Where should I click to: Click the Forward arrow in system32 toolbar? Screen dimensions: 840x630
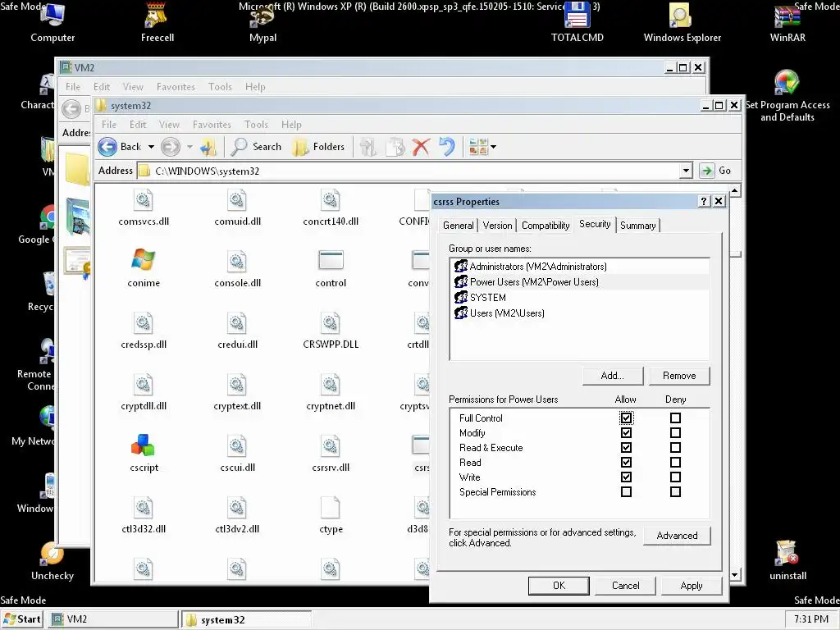171,147
